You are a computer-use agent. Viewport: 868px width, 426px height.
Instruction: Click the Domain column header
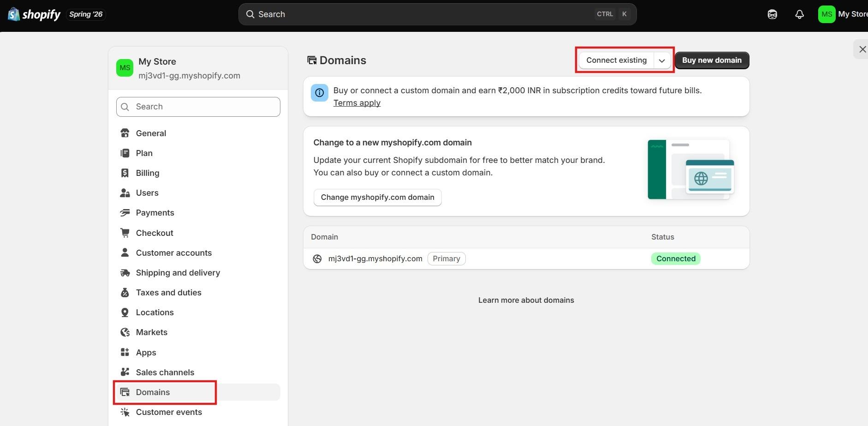(x=324, y=237)
